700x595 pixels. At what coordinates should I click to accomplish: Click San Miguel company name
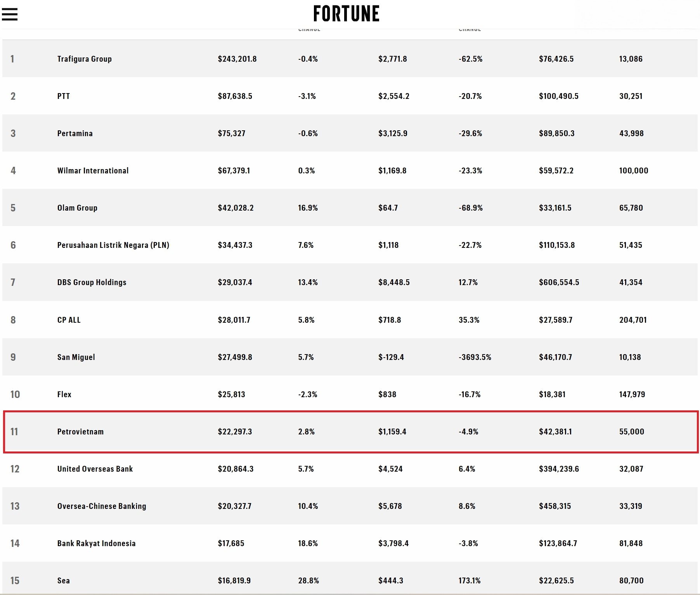[76, 357]
